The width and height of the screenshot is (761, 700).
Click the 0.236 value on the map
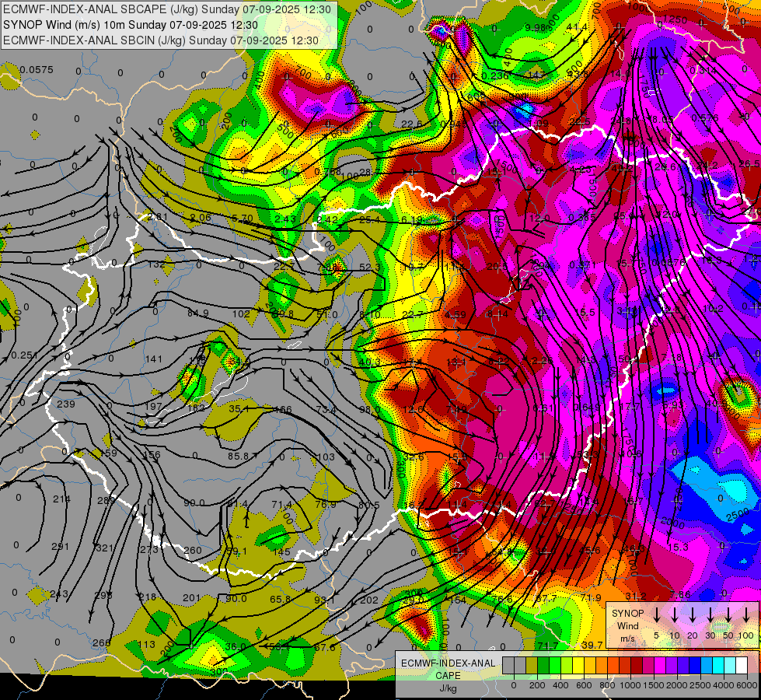click(x=495, y=75)
